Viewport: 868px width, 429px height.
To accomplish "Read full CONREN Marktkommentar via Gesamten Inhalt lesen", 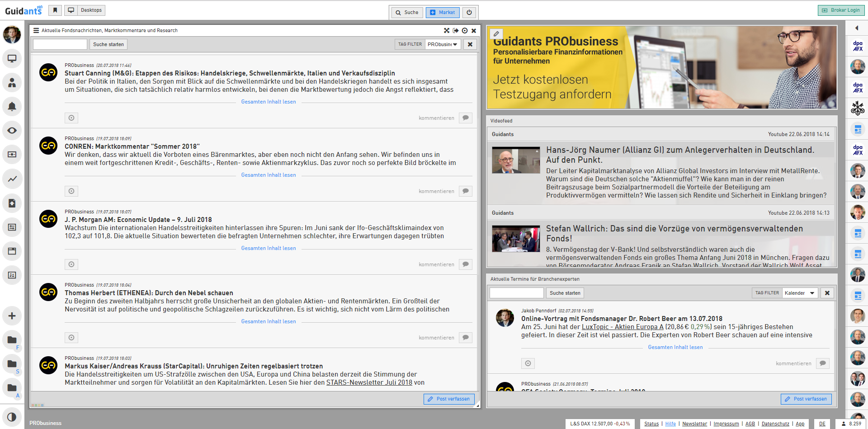I will [x=269, y=175].
